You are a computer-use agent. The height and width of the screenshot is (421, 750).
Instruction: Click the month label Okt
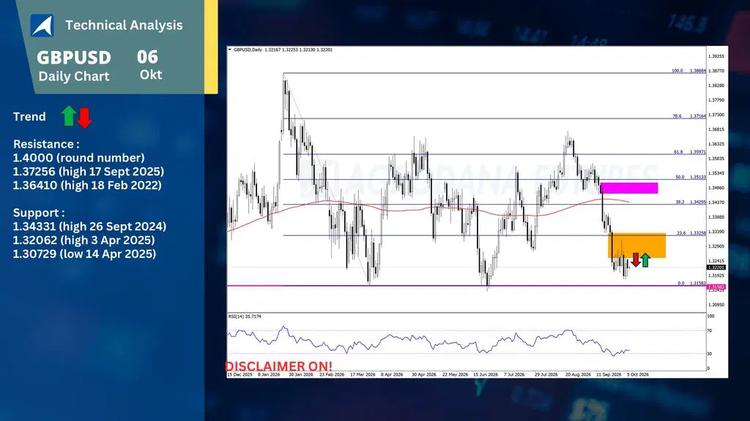pos(151,75)
